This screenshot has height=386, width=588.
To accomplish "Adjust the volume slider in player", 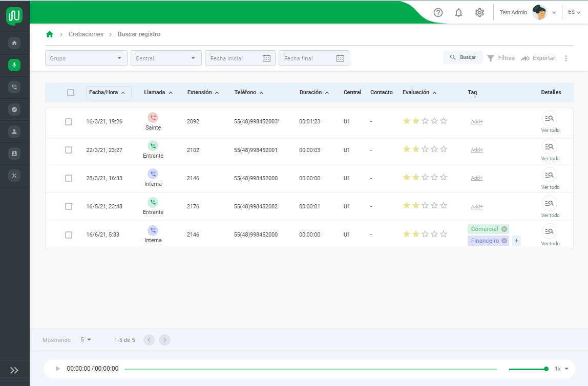I will click(x=529, y=369).
